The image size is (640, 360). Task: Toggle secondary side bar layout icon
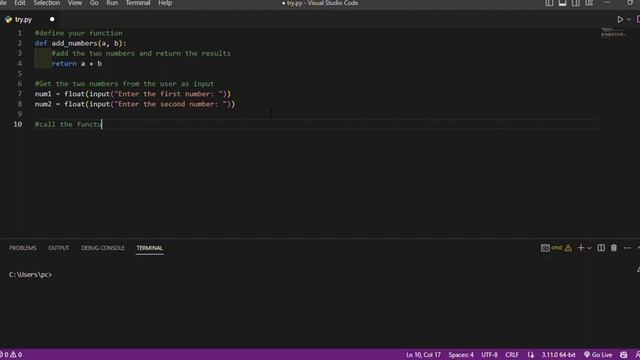click(x=576, y=3)
